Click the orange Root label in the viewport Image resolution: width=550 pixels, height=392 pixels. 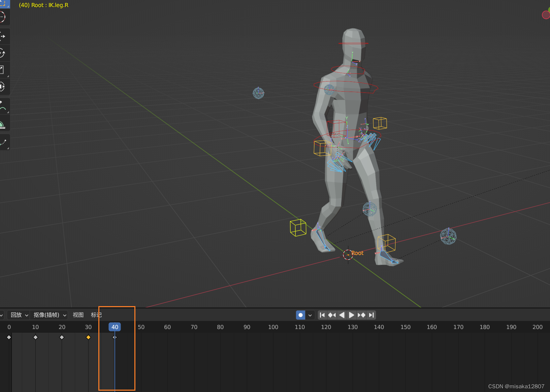357,253
